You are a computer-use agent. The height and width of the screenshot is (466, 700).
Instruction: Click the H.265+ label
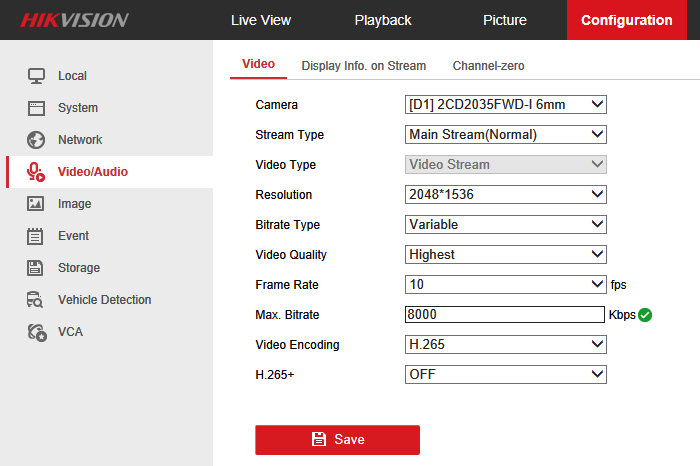[275, 374]
